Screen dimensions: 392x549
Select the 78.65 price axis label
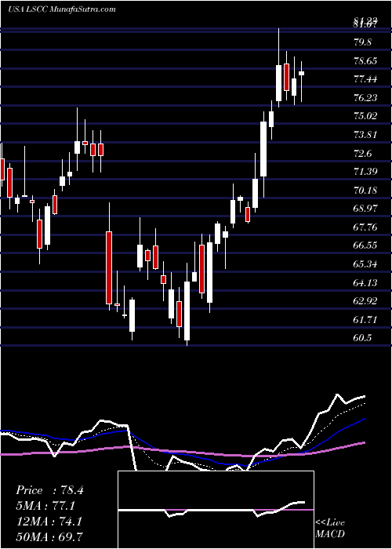pyautogui.click(x=366, y=60)
